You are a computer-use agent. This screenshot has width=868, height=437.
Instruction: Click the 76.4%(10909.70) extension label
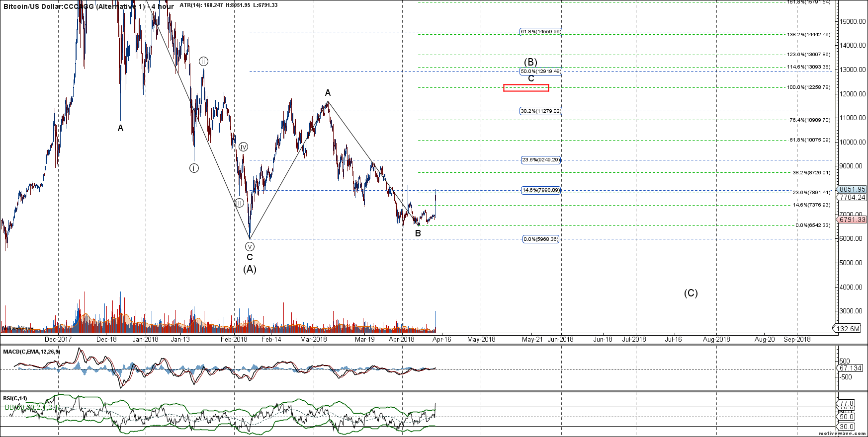click(x=810, y=120)
